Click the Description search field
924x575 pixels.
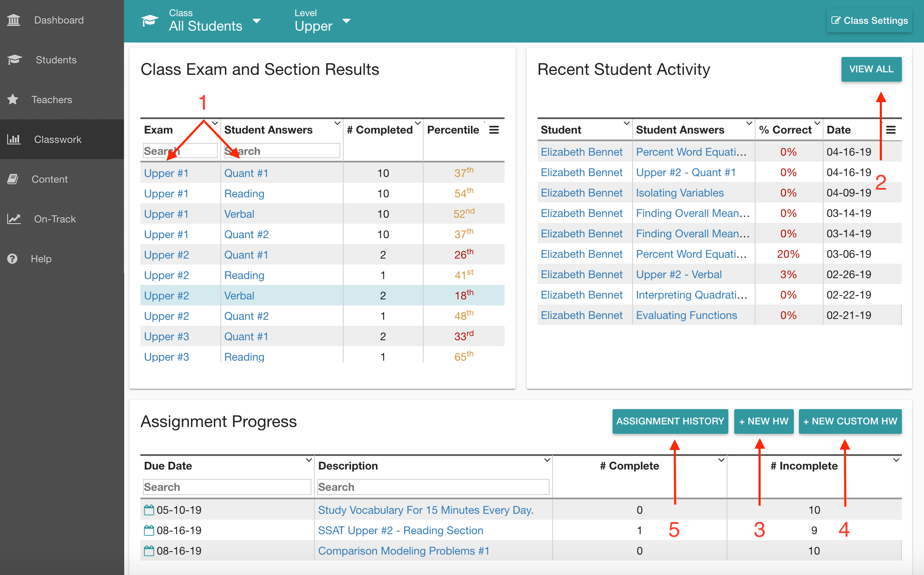pos(433,487)
